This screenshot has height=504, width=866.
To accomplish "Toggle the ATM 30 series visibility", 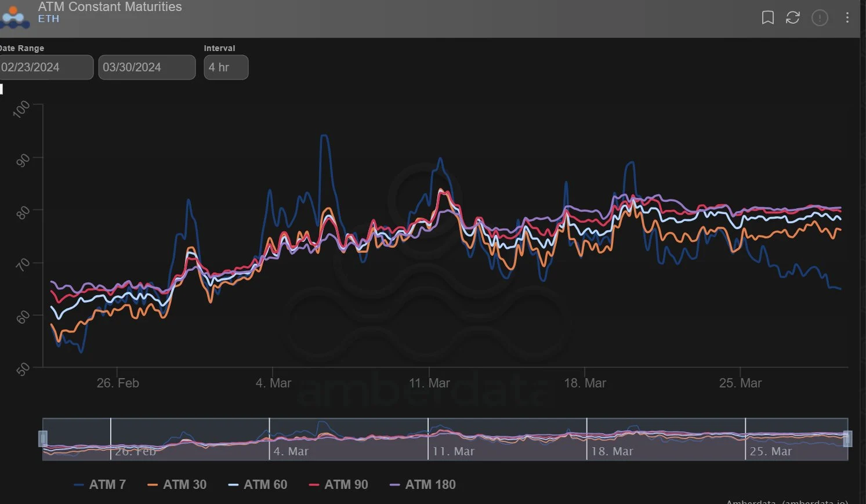I will tap(177, 484).
